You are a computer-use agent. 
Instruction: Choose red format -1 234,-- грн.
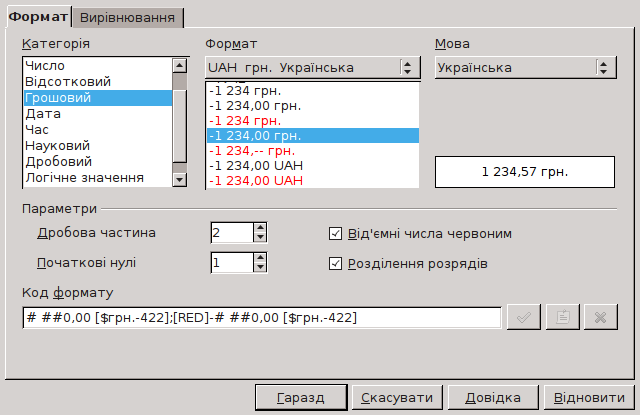pyautogui.click(x=313, y=151)
